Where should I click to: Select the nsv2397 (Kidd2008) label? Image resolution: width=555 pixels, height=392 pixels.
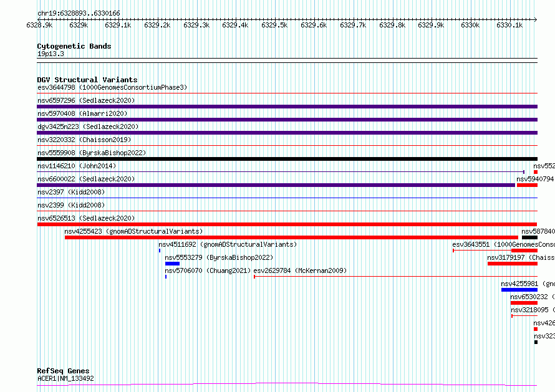click(71, 192)
